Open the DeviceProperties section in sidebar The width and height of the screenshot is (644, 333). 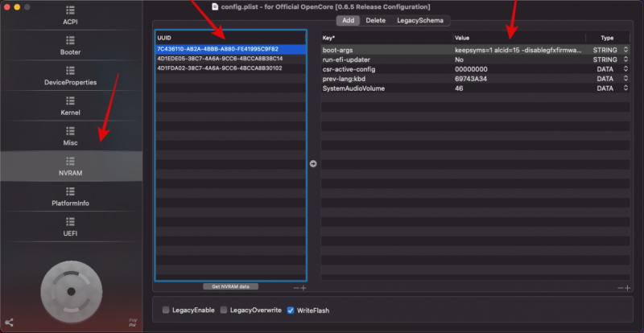pyautogui.click(x=70, y=76)
